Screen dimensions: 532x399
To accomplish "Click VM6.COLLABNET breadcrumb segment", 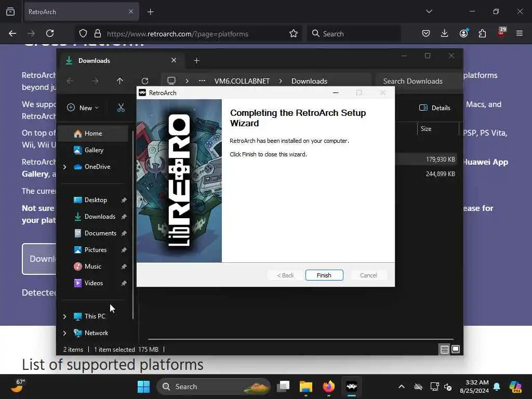I will click(242, 81).
